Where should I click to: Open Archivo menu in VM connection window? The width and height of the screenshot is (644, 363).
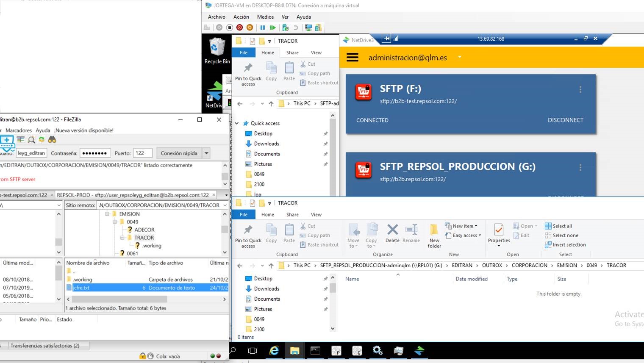[217, 17]
